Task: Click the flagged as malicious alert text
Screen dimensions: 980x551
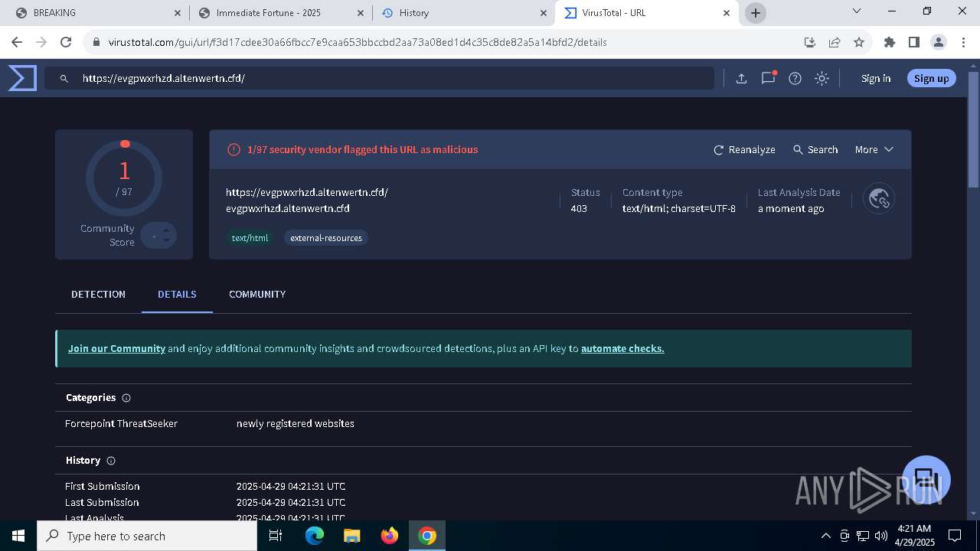Action: click(x=362, y=150)
